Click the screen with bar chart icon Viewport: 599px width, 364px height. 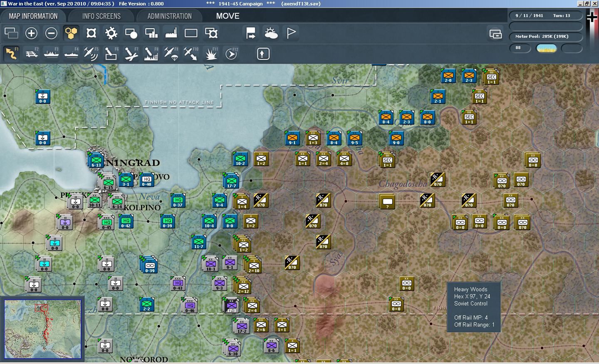tap(151, 33)
